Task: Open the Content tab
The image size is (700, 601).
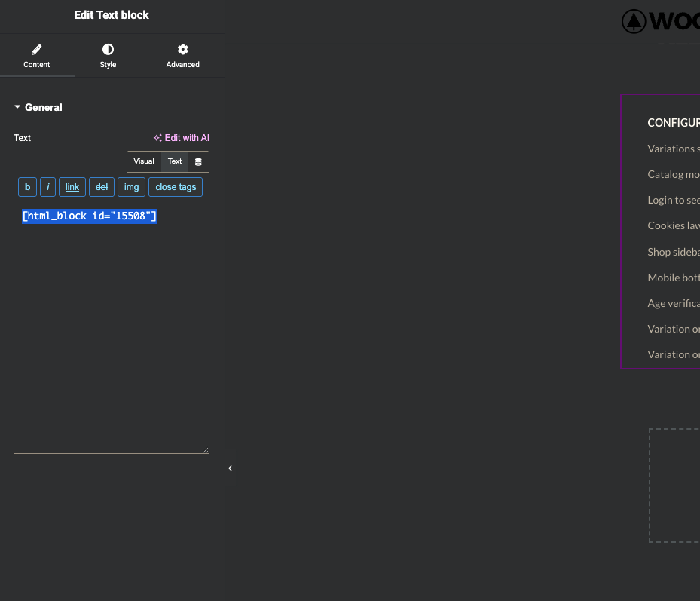Action: (37, 57)
